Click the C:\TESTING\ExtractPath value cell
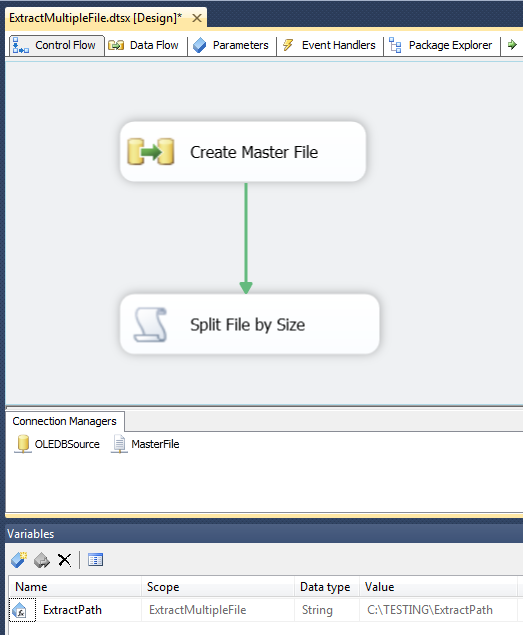Viewport: 523px width, 635px height. (x=438, y=610)
